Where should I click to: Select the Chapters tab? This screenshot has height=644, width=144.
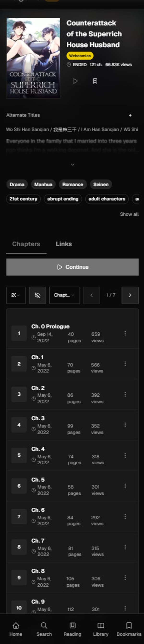(26, 244)
